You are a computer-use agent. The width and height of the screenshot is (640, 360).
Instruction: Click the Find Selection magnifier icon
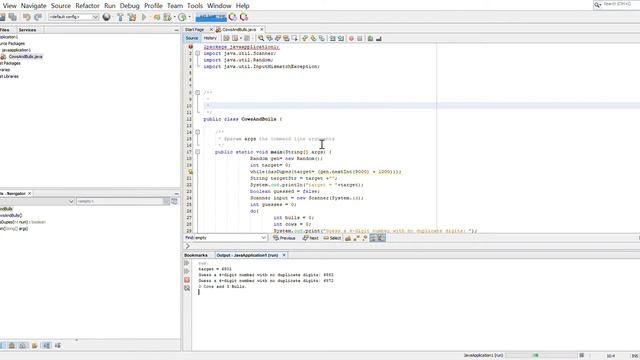(x=261, y=38)
